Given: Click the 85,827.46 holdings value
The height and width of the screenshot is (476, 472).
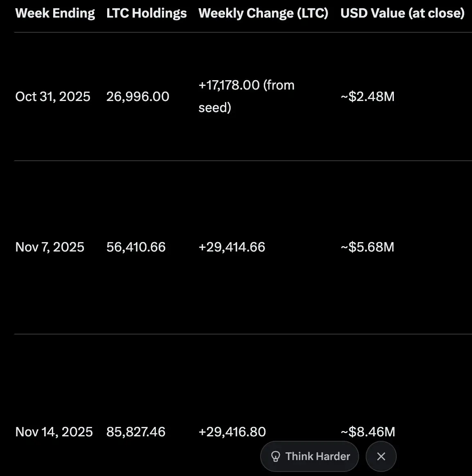Looking at the screenshot, I should click(136, 432).
